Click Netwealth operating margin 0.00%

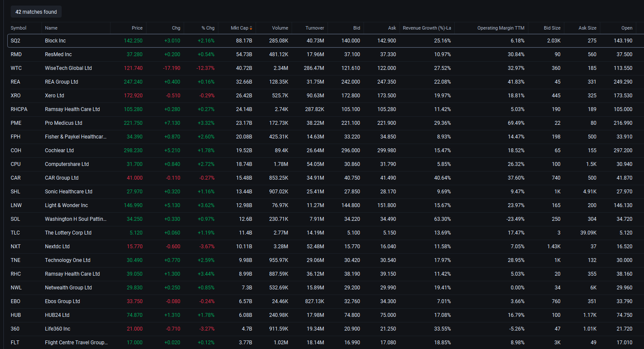(x=517, y=288)
